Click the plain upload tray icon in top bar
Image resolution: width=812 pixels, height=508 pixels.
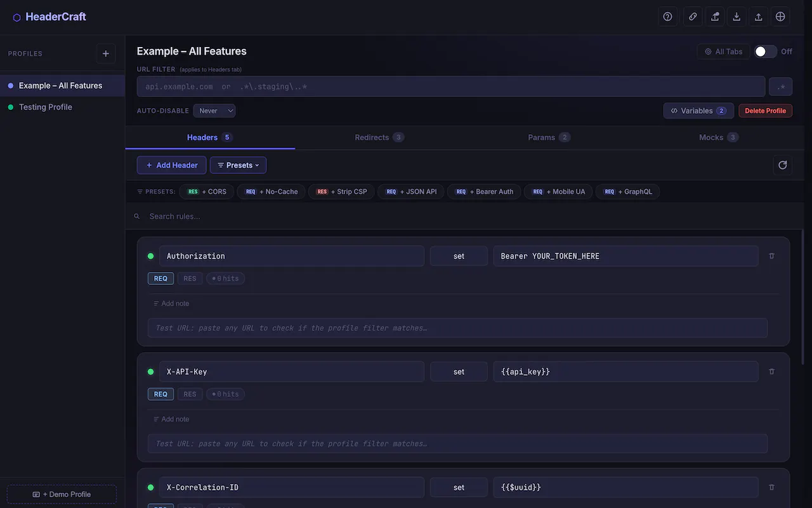(x=758, y=17)
